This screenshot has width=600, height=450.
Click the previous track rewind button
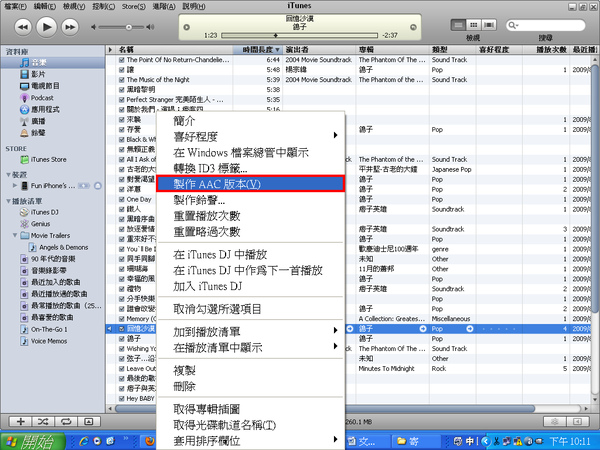pos(23,27)
